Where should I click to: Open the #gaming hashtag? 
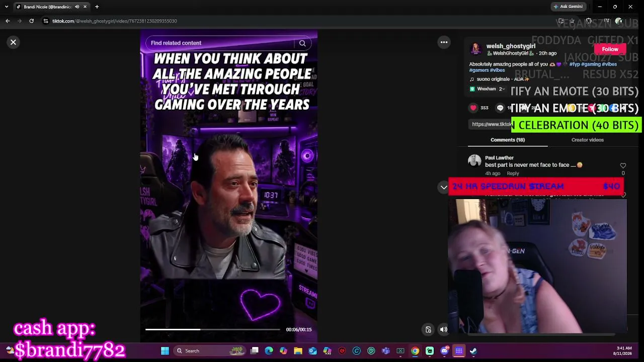pos(590,64)
